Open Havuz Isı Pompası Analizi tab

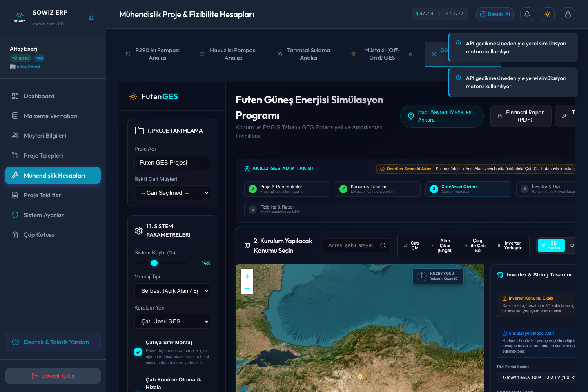coord(229,54)
